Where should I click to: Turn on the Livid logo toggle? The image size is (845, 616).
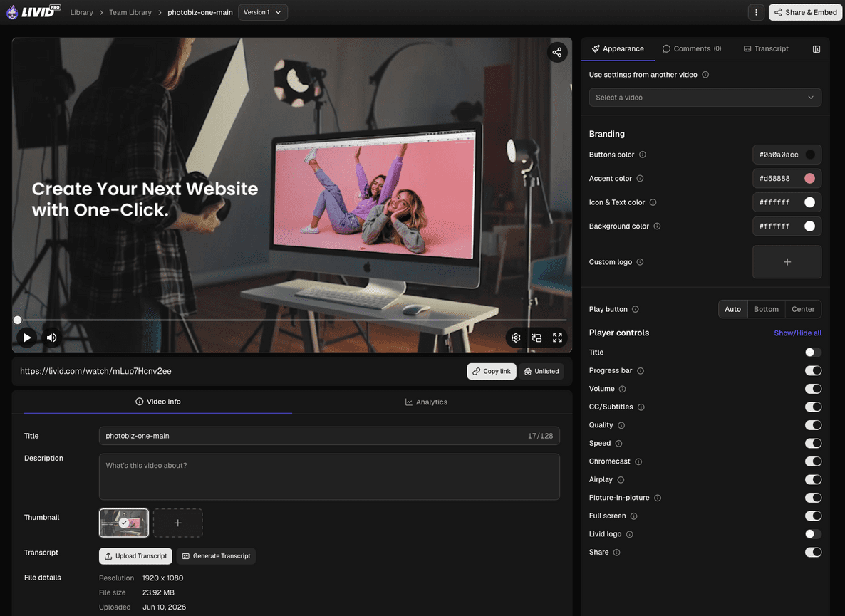pyautogui.click(x=813, y=534)
